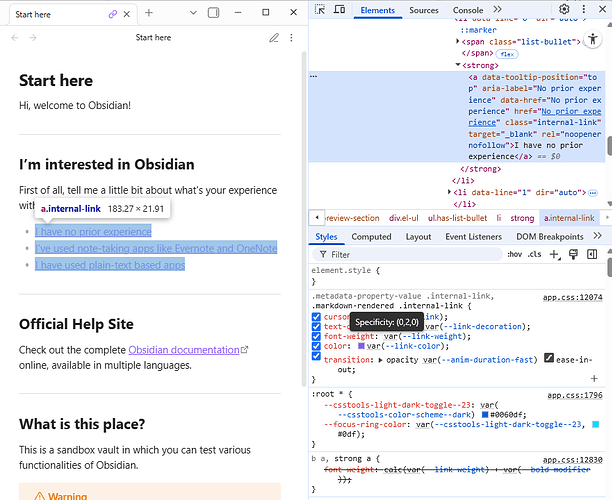Click the purple --link-color swatch

[x=363, y=347]
